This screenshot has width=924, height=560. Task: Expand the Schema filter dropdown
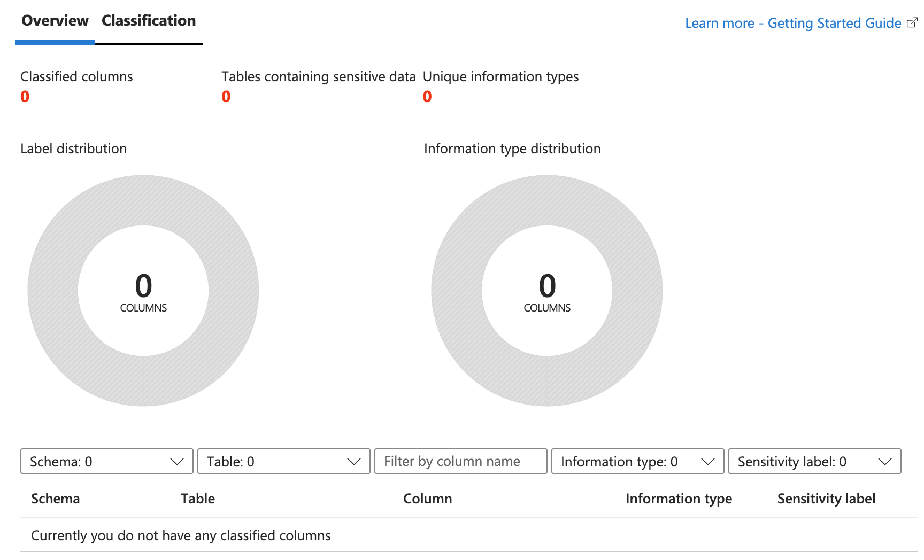click(107, 461)
